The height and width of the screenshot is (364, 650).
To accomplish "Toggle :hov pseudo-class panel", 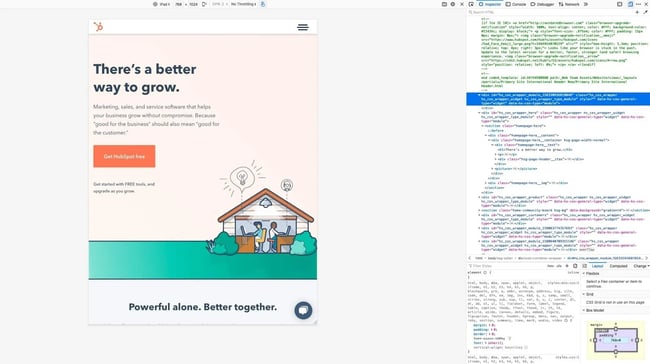I will point(550,266).
